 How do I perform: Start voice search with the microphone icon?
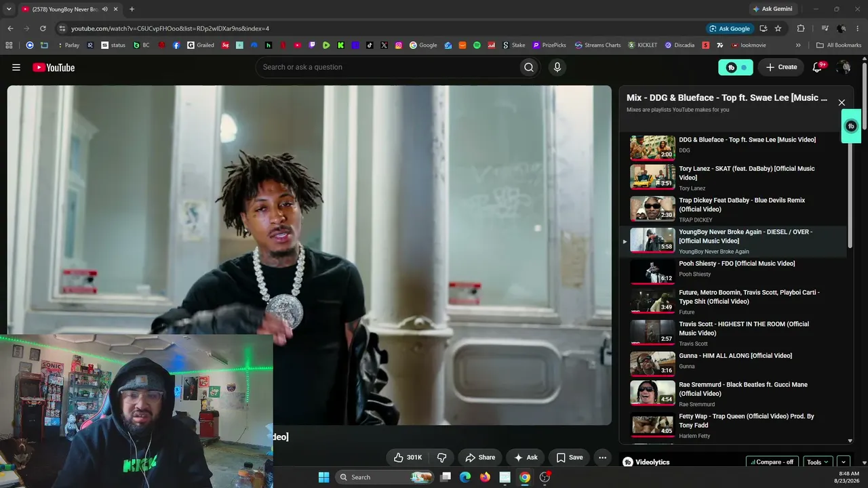pyautogui.click(x=557, y=67)
